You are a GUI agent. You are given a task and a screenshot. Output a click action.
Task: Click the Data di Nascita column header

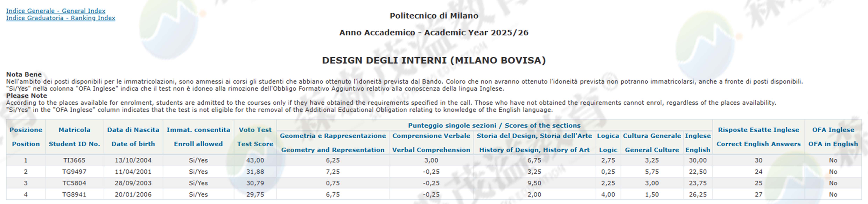click(133, 137)
